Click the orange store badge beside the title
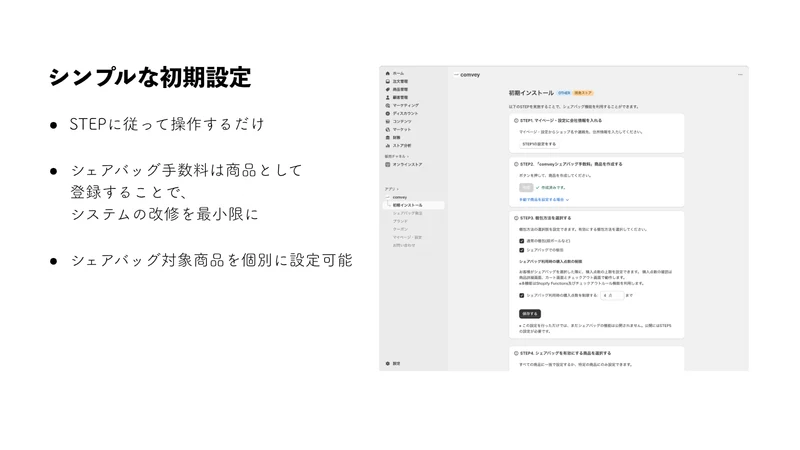Viewport: 800px width, 450px height. point(583,93)
